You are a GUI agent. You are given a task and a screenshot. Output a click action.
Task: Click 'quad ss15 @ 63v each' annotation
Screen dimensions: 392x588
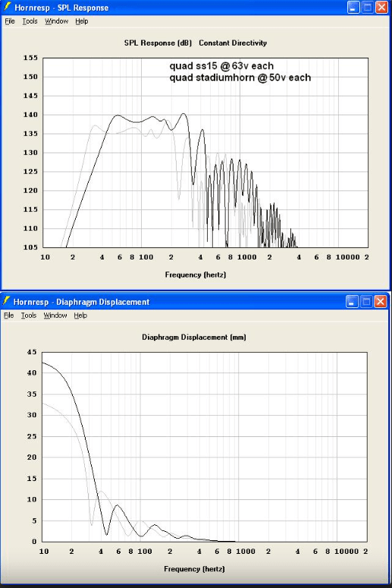[221, 66]
